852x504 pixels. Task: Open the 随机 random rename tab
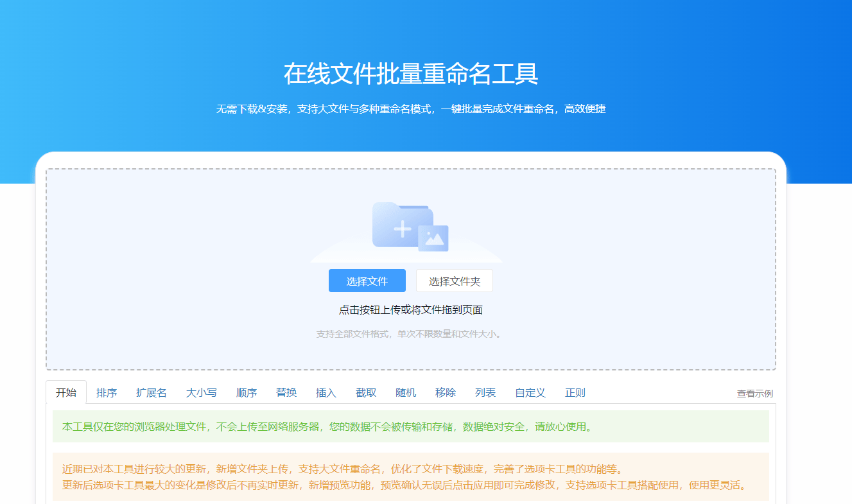pyautogui.click(x=405, y=392)
